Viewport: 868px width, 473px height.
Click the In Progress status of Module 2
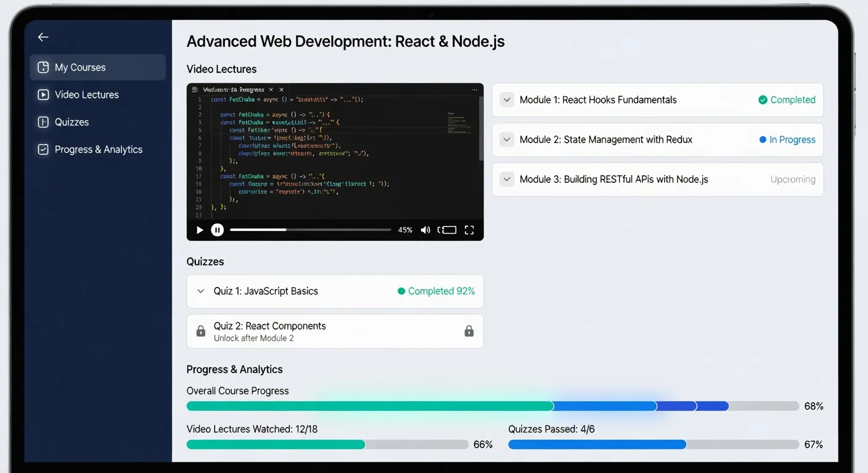(x=787, y=140)
